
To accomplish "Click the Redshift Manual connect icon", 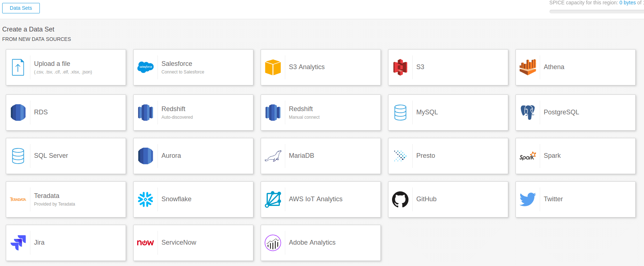I will click(273, 113).
